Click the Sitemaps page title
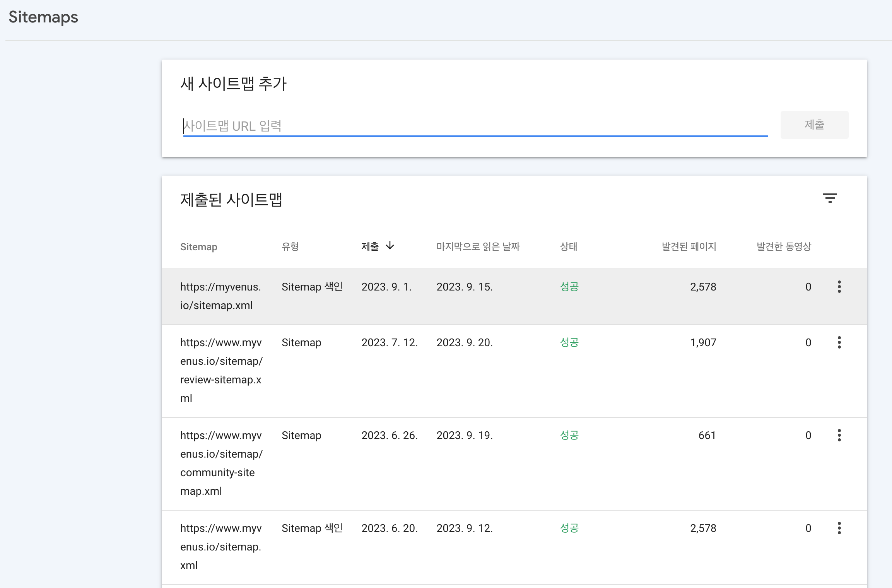 point(43,17)
